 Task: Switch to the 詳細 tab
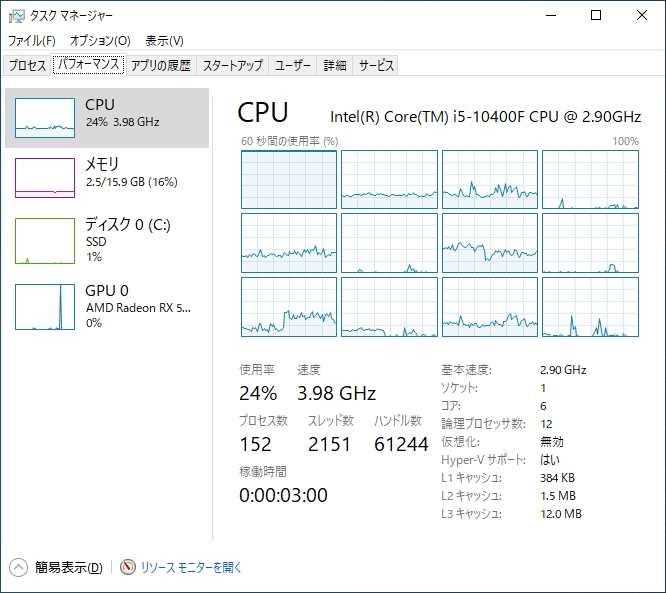coord(335,65)
